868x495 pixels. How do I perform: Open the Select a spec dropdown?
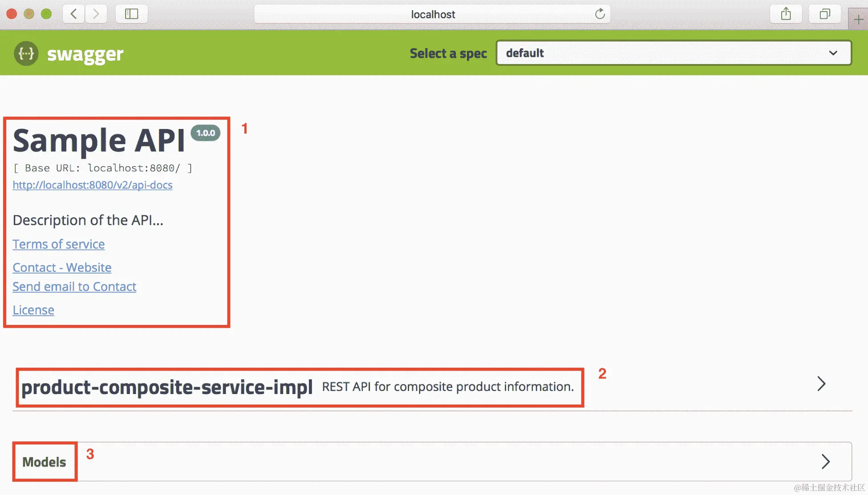click(673, 53)
